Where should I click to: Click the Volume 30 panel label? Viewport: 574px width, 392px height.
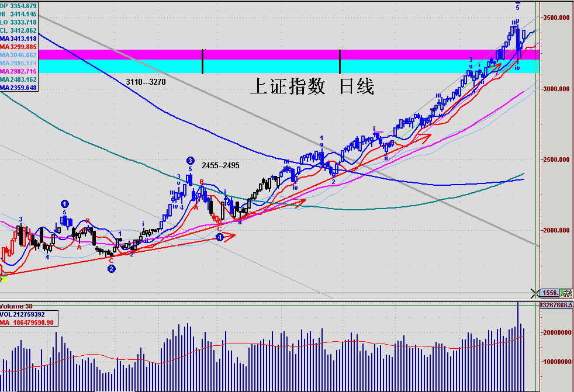tap(16, 306)
